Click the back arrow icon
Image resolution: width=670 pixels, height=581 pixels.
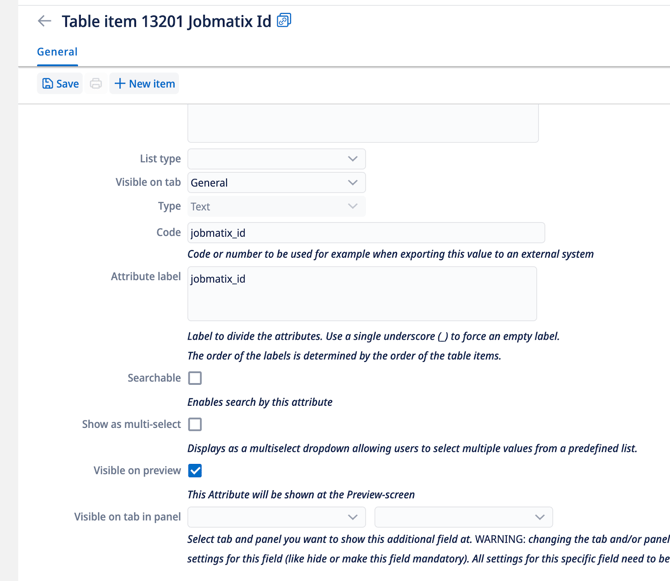tap(44, 21)
